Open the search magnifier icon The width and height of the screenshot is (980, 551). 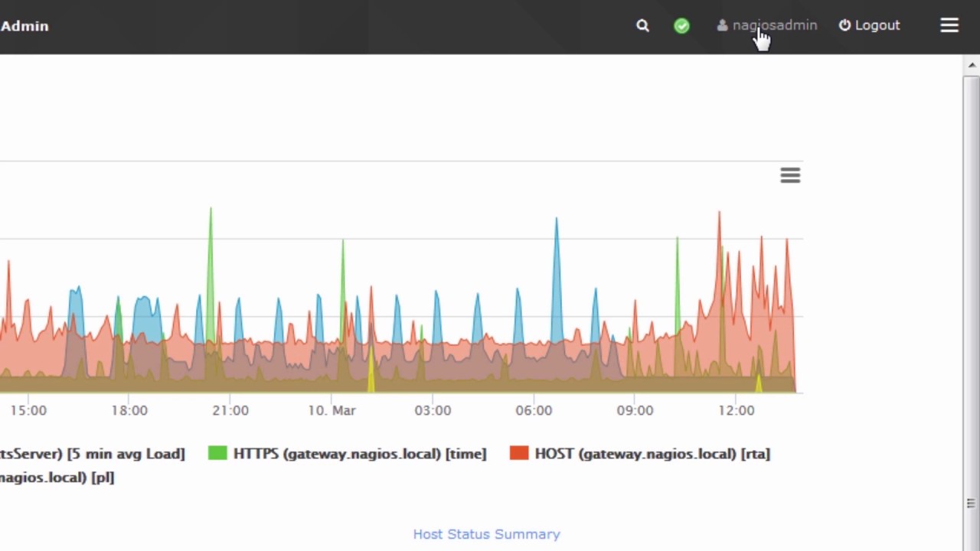coord(642,25)
